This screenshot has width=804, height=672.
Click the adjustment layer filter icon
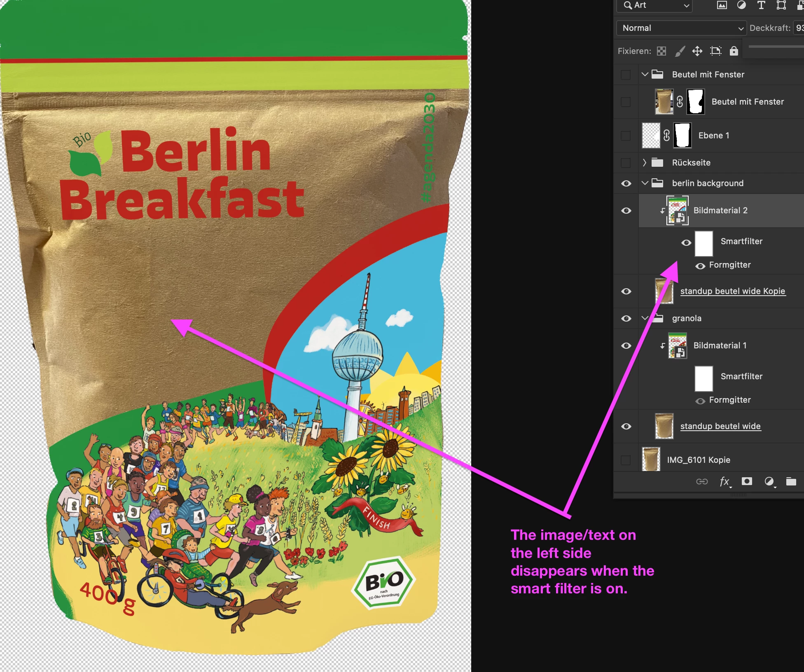click(741, 5)
